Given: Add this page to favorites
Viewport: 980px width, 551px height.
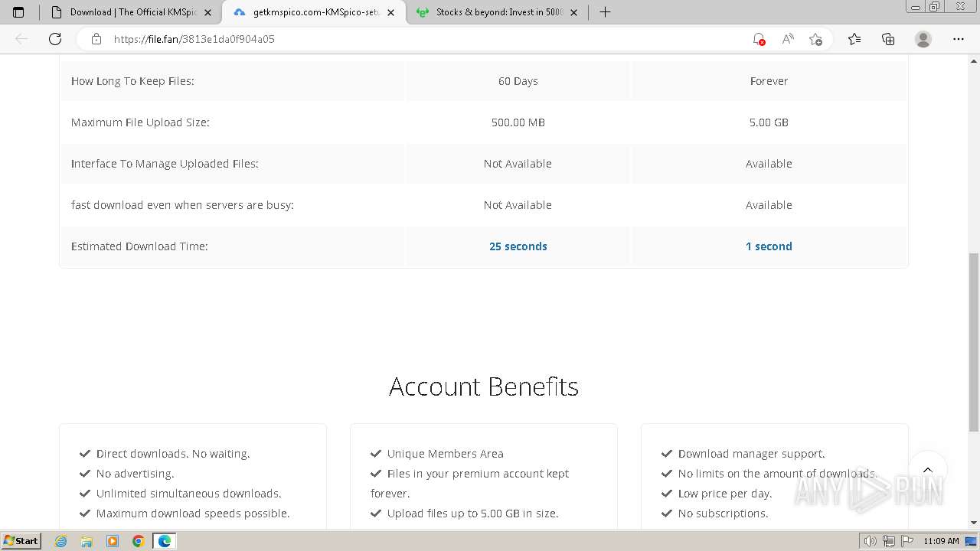Looking at the screenshot, I should (815, 39).
